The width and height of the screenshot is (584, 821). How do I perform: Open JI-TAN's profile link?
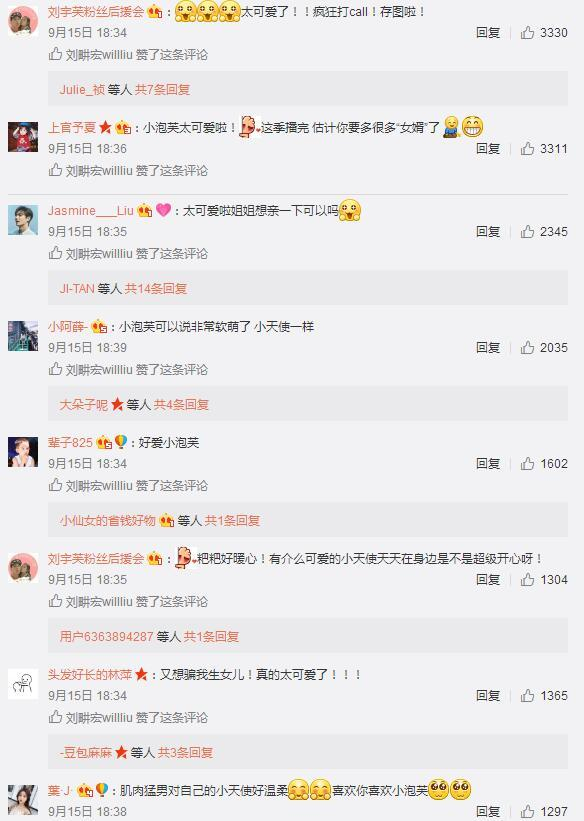point(77,289)
